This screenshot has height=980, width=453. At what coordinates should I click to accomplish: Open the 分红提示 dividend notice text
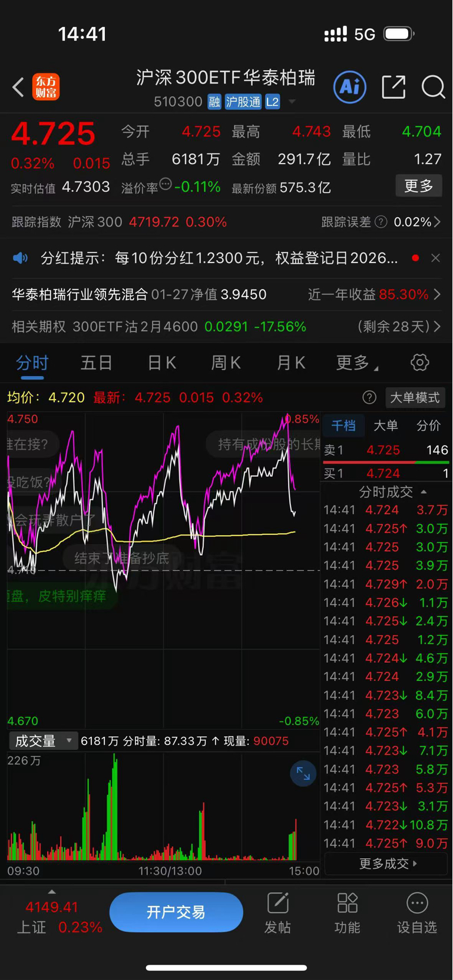[219, 258]
